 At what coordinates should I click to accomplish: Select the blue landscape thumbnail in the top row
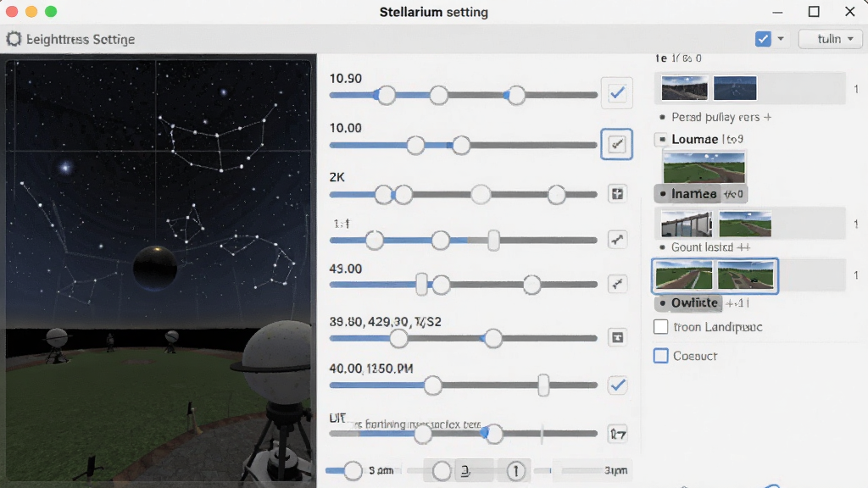point(735,88)
